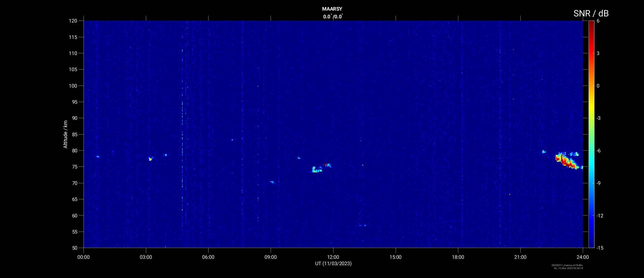Click the 75 altitude tick label
The height and width of the screenshot is (278, 644).
coord(74,167)
